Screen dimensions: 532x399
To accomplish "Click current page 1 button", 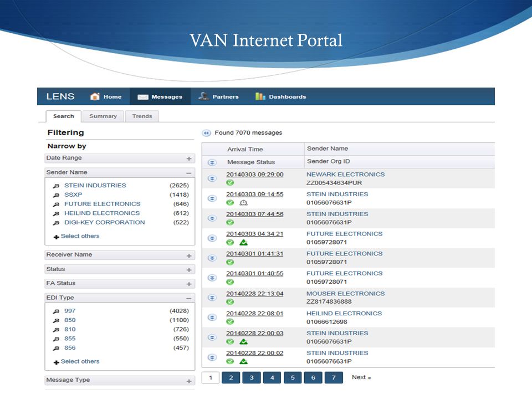I will point(211,377).
